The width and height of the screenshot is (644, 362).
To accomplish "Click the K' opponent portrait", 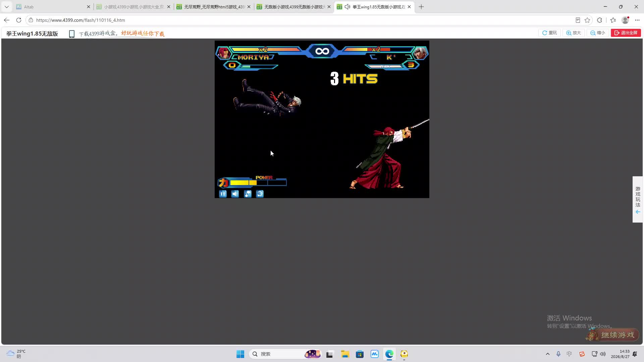I will coord(420,53).
